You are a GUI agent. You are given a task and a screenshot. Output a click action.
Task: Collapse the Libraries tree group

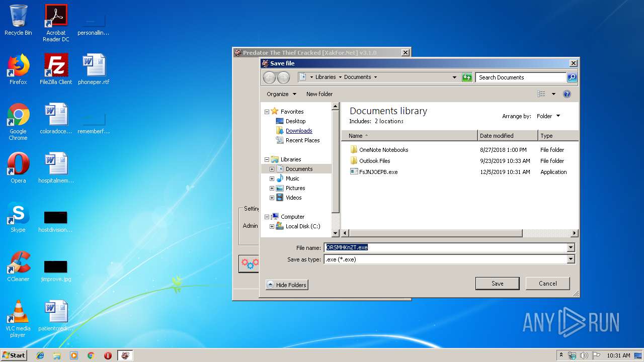tap(267, 159)
